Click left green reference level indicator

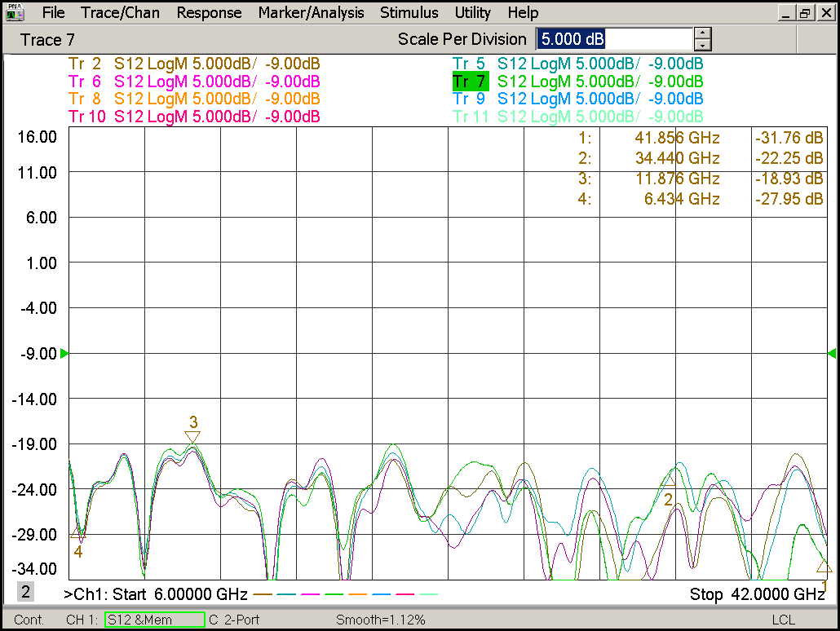(x=64, y=354)
